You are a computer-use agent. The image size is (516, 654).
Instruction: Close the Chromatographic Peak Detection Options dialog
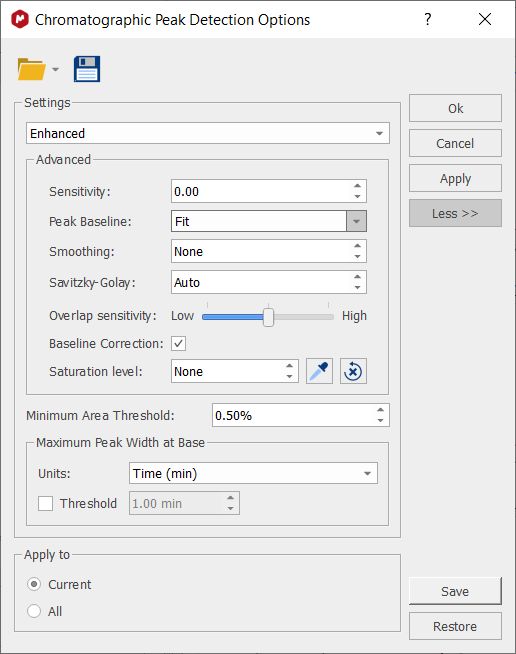click(485, 19)
